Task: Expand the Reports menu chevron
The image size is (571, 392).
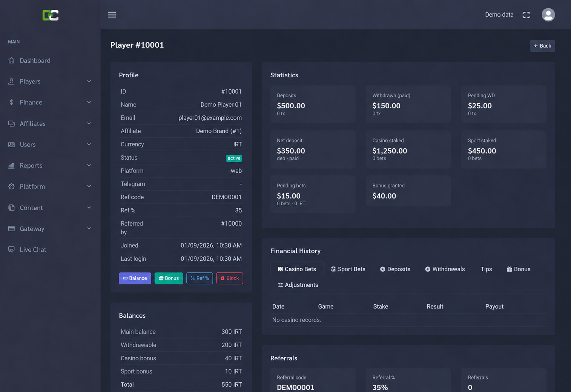Action: click(x=89, y=165)
